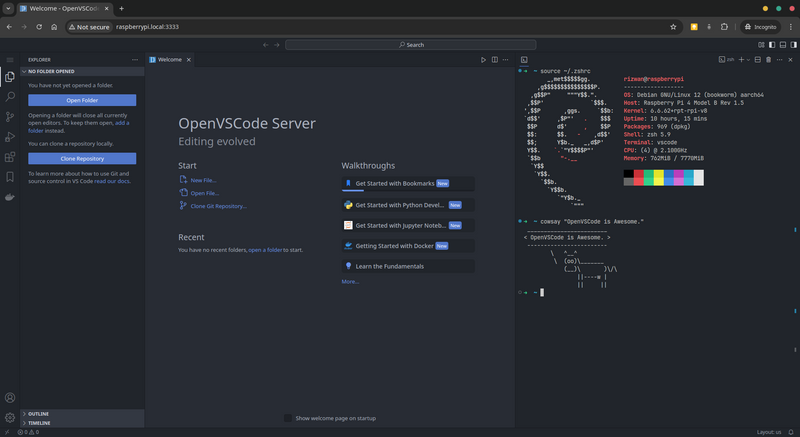The width and height of the screenshot is (800, 437).
Task: Click the red swatch in terminal palette
Action: pos(639,177)
